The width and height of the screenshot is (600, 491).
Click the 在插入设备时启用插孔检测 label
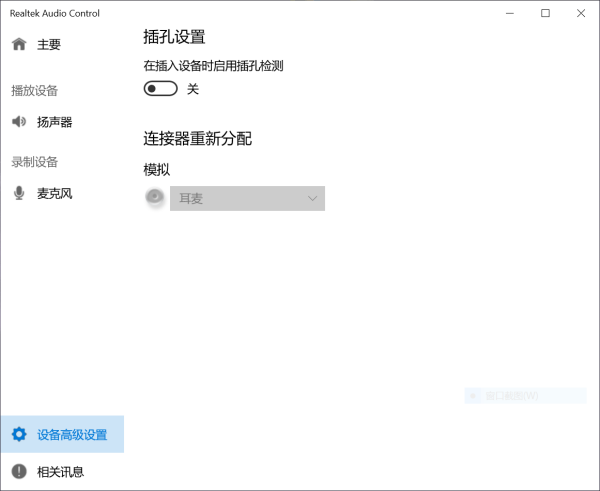click(213, 66)
